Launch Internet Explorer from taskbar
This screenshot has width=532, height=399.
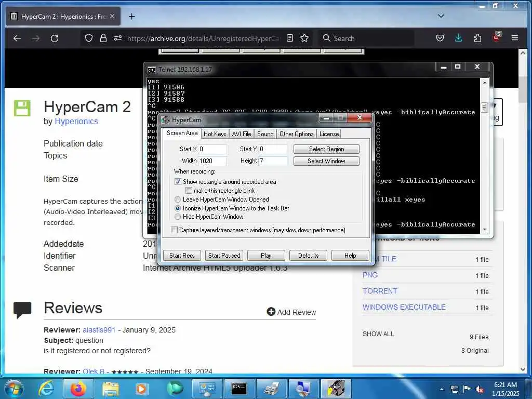click(x=46, y=389)
